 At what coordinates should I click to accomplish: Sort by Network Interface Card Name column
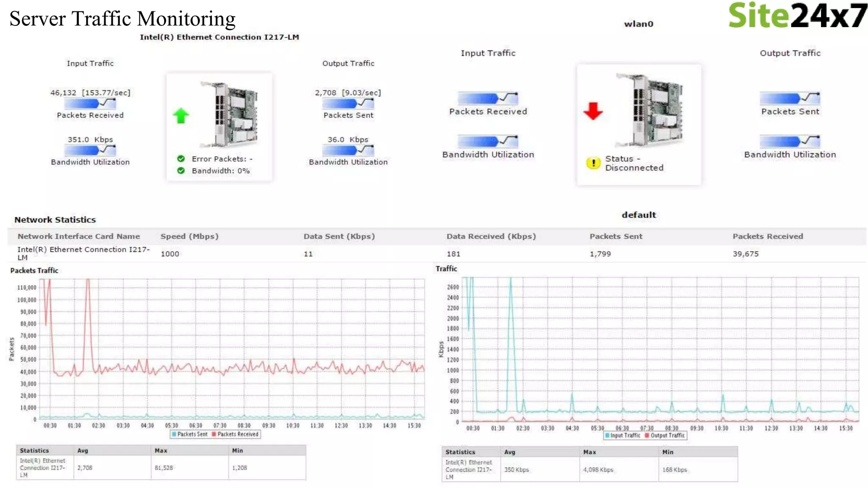(79, 236)
